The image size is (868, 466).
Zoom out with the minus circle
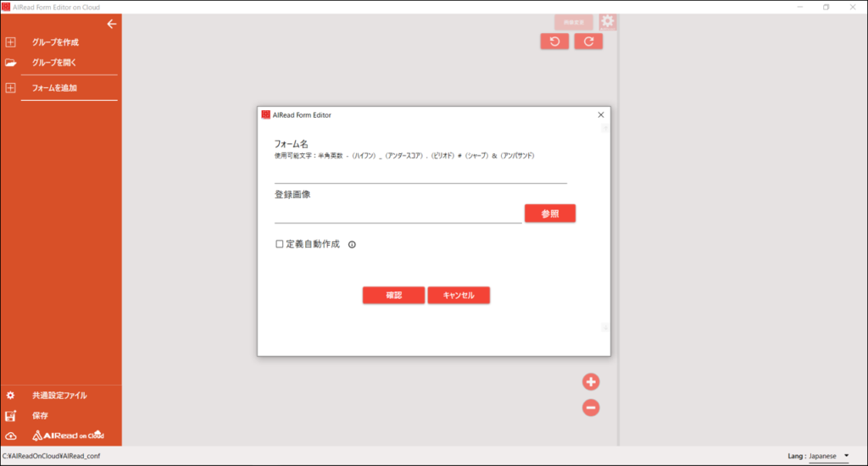click(591, 408)
